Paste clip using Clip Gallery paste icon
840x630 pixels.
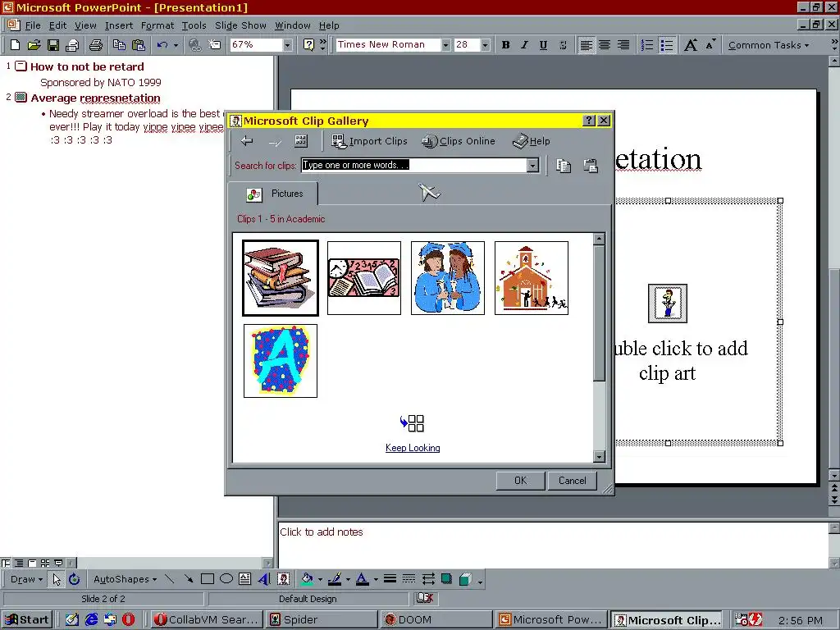coord(591,166)
